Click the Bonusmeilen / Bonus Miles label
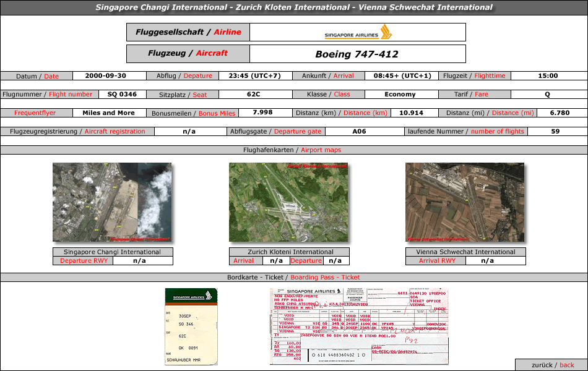588x371 pixels. (x=193, y=113)
